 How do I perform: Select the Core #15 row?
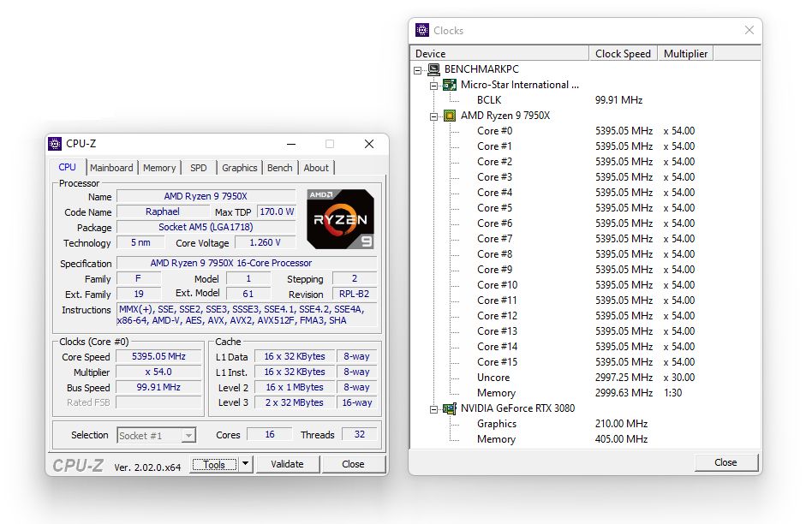tap(585, 362)
